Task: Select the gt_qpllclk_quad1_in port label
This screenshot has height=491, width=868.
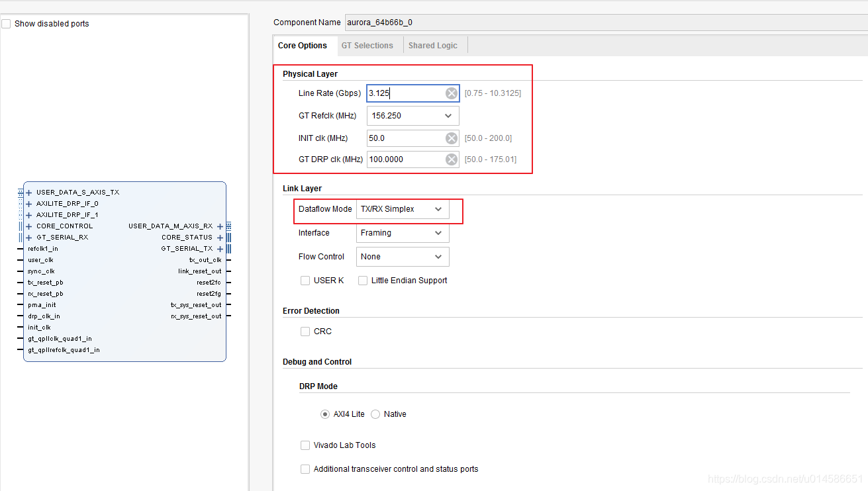Action: (x=60, y=339)
